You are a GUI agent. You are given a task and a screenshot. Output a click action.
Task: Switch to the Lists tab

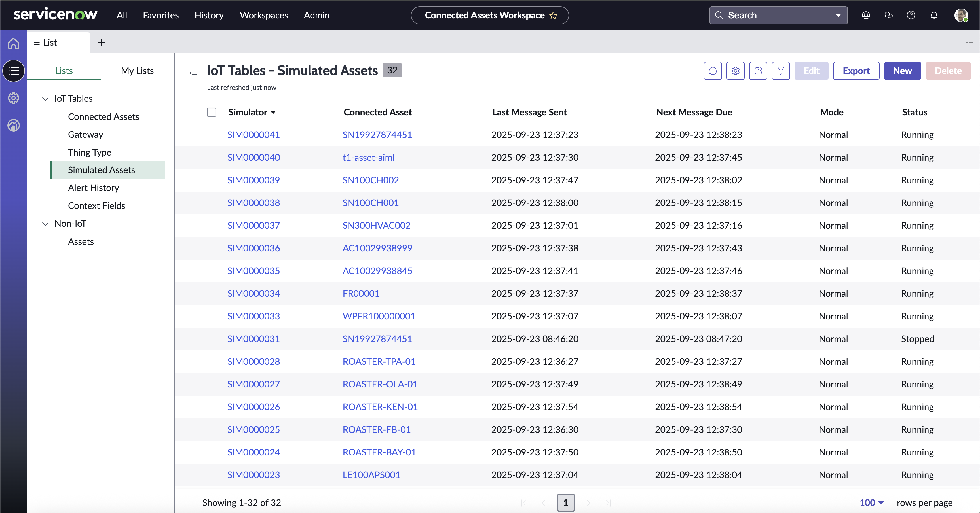(x=64, y=71)
